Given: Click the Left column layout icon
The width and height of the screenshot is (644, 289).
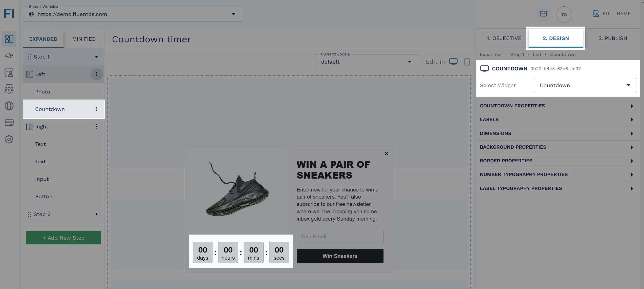Looking at the screenshot, I should [x=30, y=74].
